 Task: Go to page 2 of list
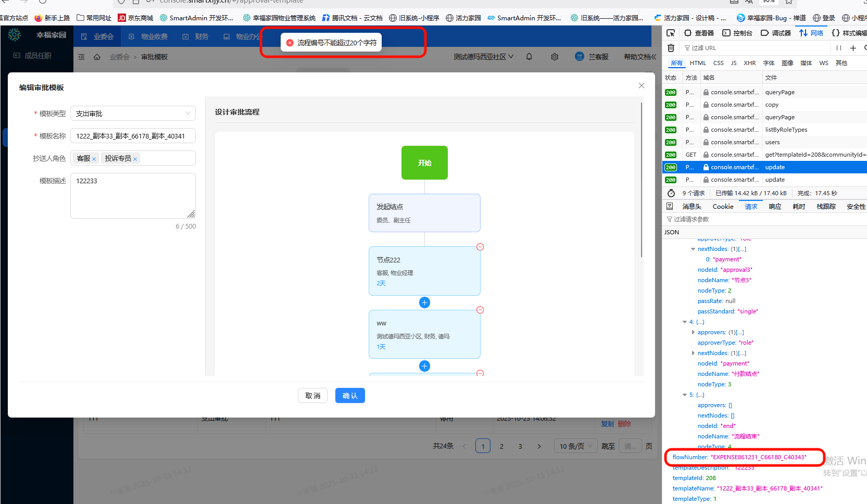click(x=501, y=446)
